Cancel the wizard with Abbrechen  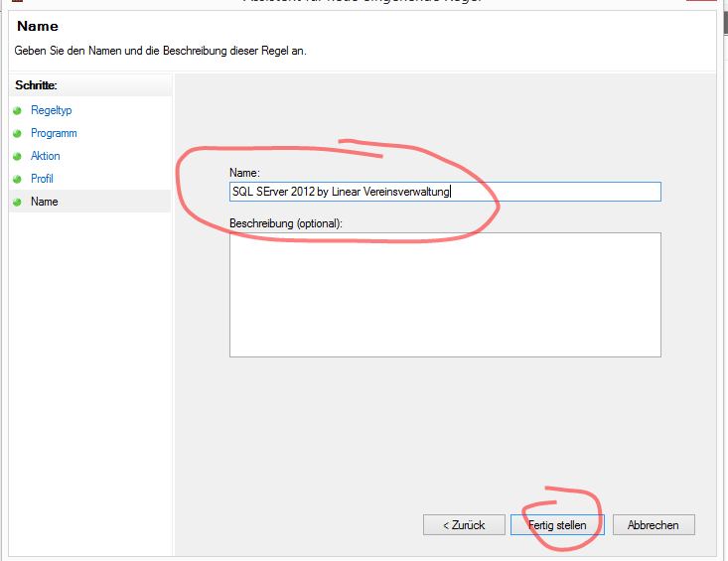pos(654,525)
